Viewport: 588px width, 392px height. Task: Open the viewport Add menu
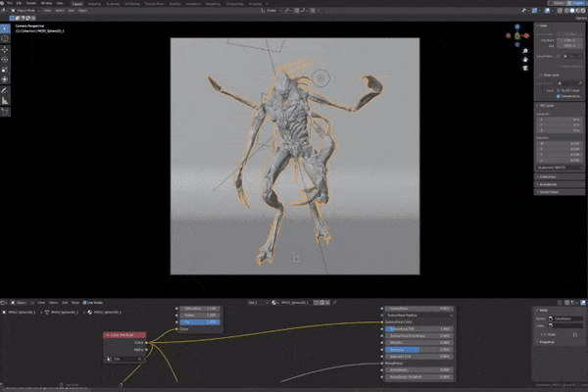71,11
